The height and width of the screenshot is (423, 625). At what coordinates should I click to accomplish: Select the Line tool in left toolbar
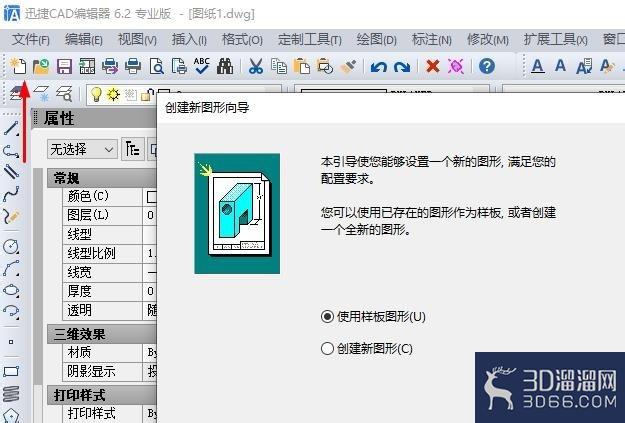coord(11,128)
